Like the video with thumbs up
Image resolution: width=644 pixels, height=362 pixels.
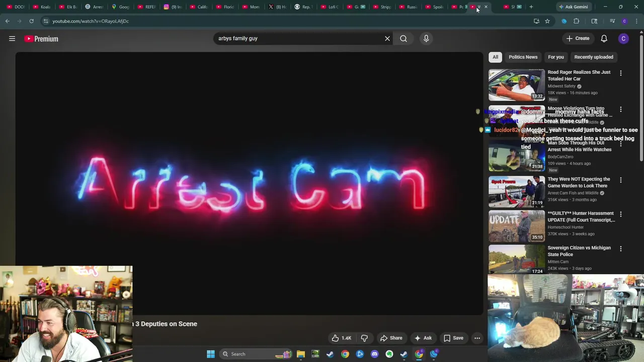coord(342,338)
